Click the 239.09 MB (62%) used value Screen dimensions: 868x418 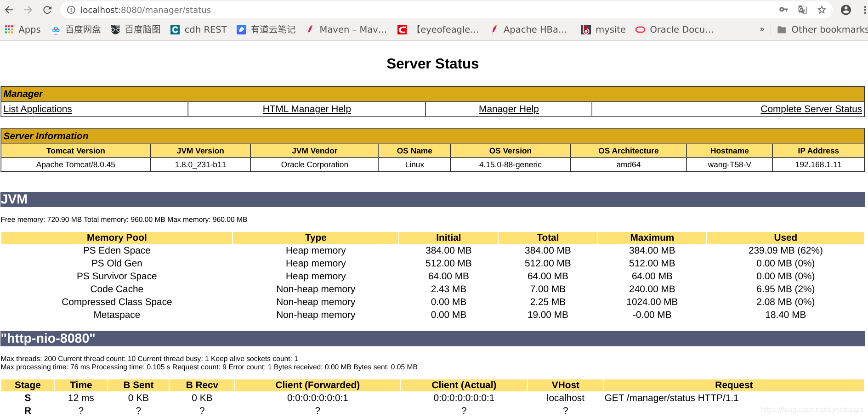coord(785,250)
